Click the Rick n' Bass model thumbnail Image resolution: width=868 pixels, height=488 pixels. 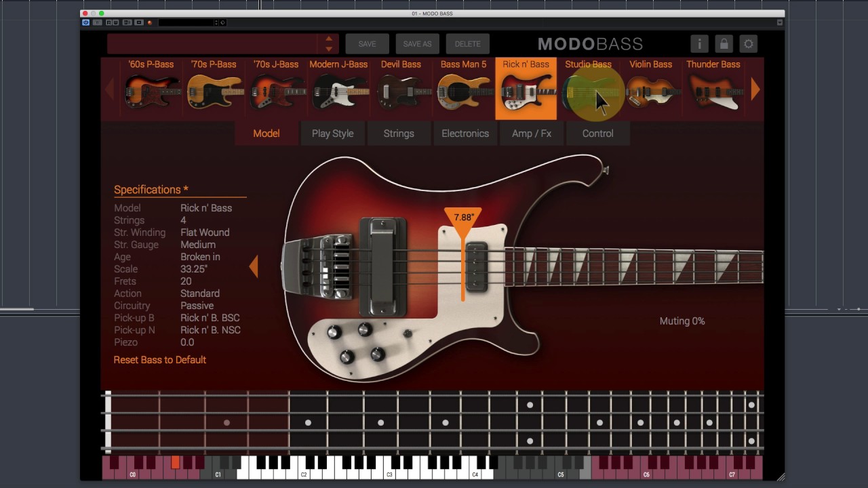pyautogui.click(x=526, y=89)
